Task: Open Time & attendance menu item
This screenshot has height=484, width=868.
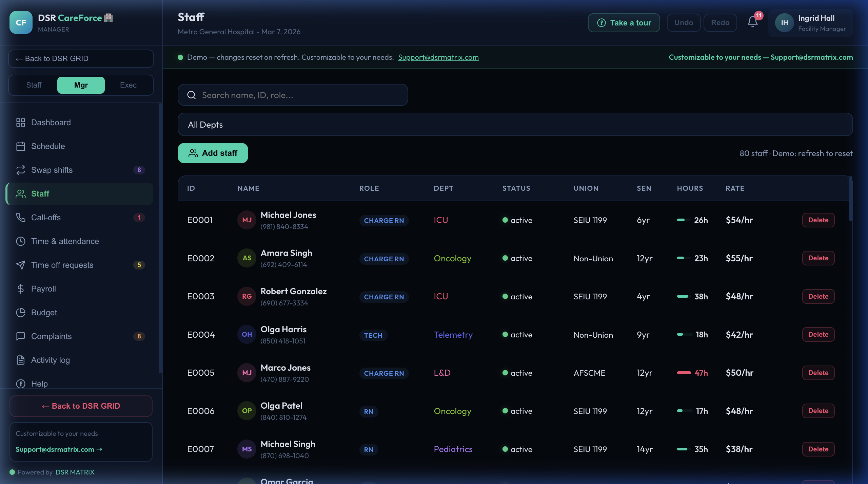Action: click(x=65, y=241)
